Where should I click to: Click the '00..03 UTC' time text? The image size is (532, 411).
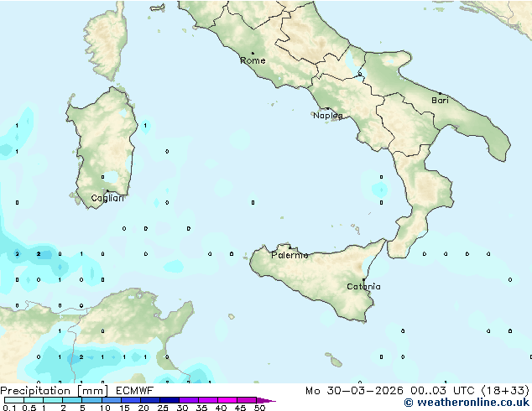442,391
